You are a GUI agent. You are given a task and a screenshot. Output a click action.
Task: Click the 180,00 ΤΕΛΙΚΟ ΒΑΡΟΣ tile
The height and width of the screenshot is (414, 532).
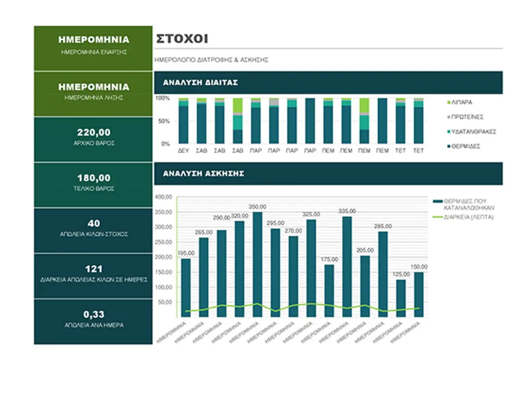[94, 185]
